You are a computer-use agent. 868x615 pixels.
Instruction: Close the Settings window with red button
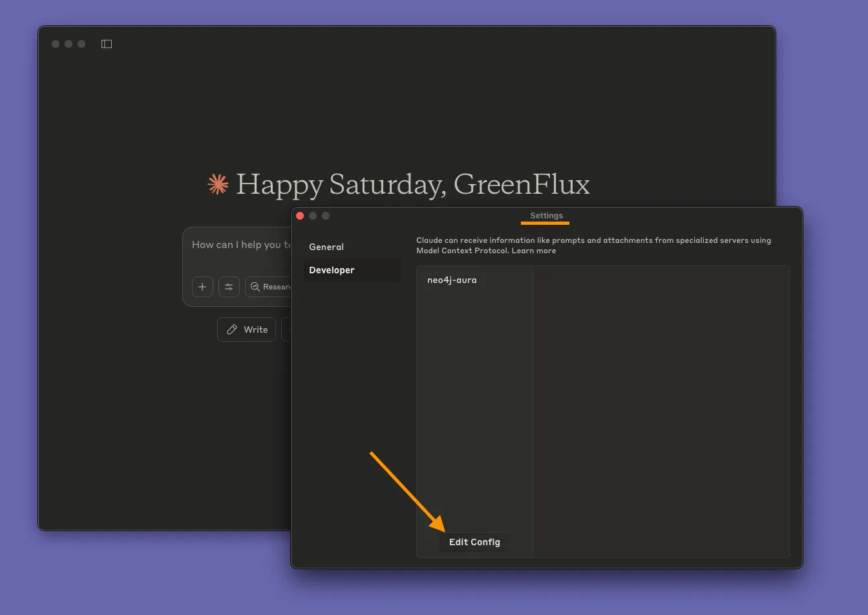tap(300, 216)
